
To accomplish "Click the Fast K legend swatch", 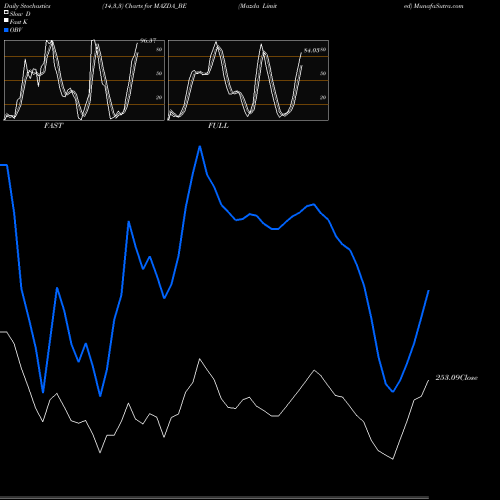I will 6,21.
